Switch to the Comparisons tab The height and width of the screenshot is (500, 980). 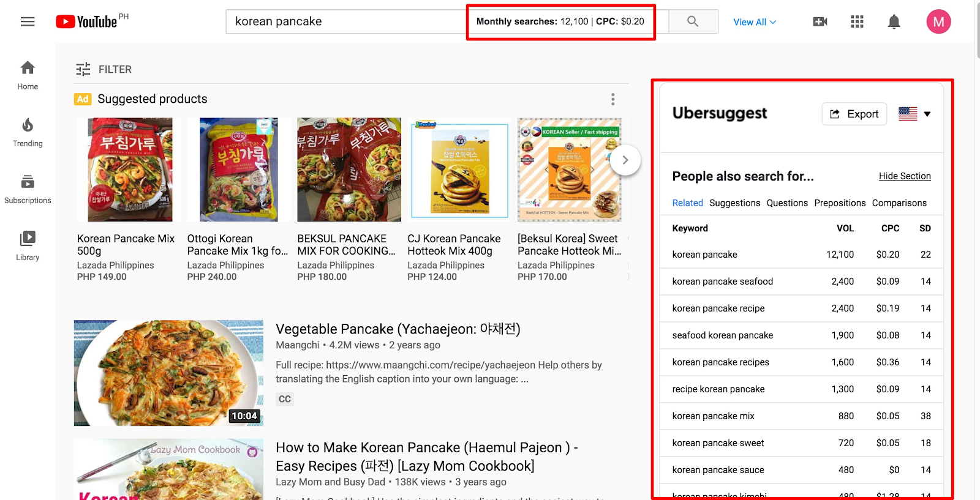tap(899, 203)
